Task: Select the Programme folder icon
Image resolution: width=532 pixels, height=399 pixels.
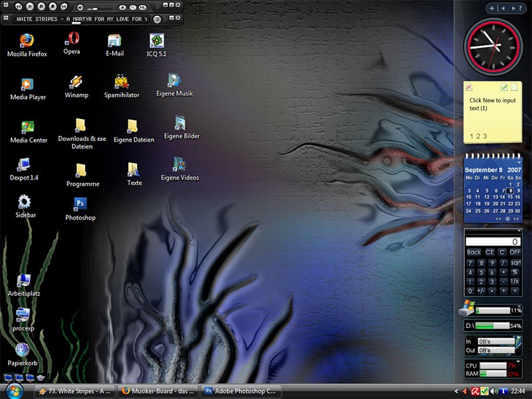Action: tap(82, 175)
